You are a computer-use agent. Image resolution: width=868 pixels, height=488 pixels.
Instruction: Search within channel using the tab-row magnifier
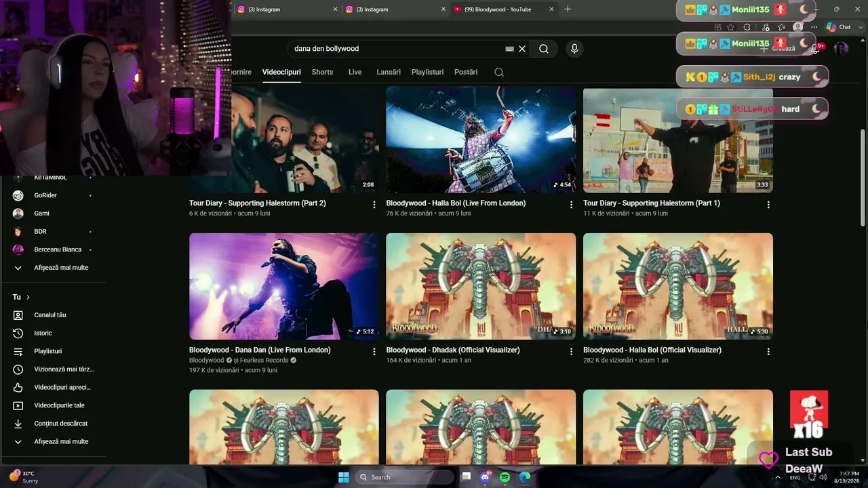499,73
